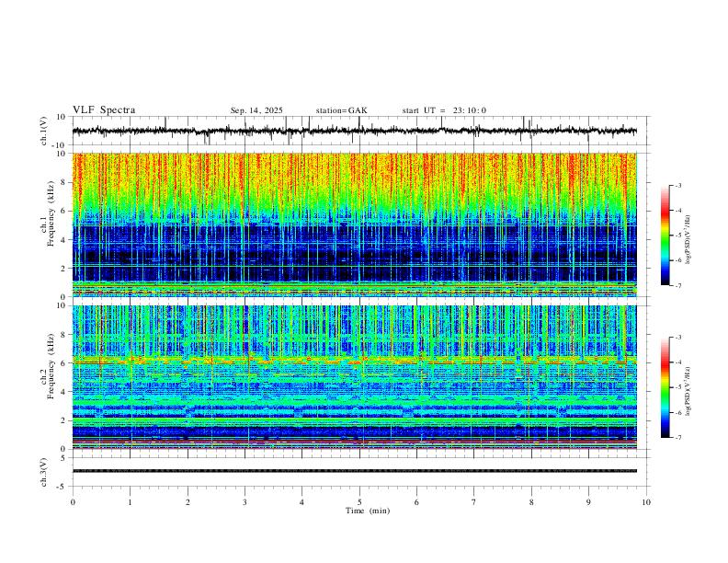
Task: Click the time axis tick label '2'
Action: coord(188,502)
